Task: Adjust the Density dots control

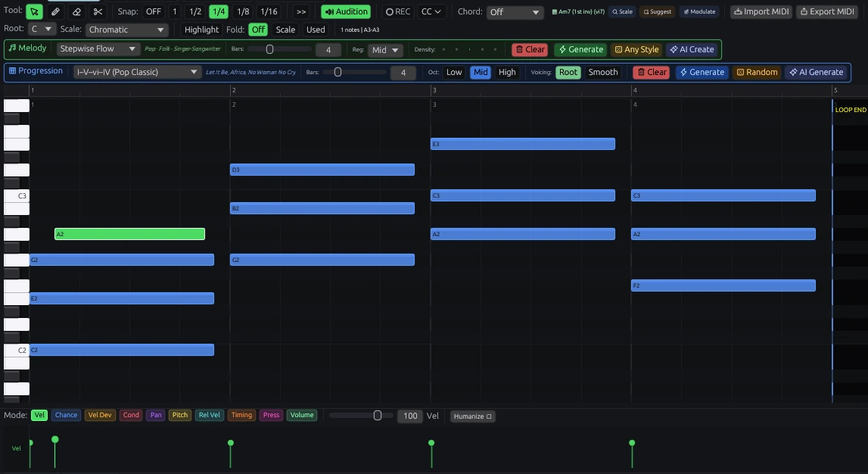Action: 469,49
